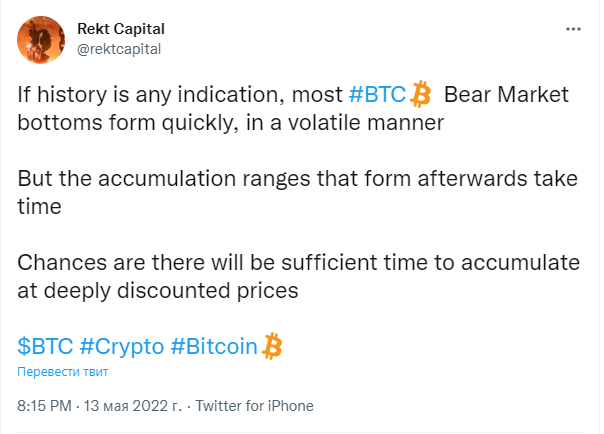Click the Rekt Capital display name

point(121,29)
